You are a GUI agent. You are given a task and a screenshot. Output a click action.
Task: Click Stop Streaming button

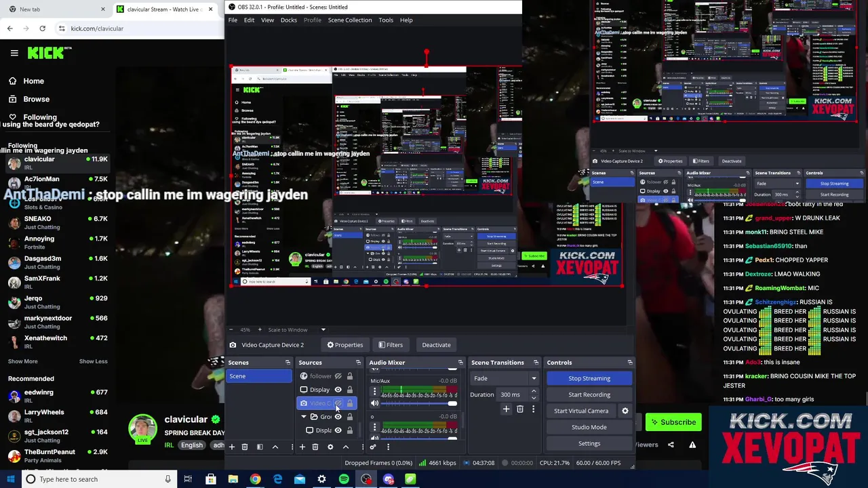click(x=589, y=378)
